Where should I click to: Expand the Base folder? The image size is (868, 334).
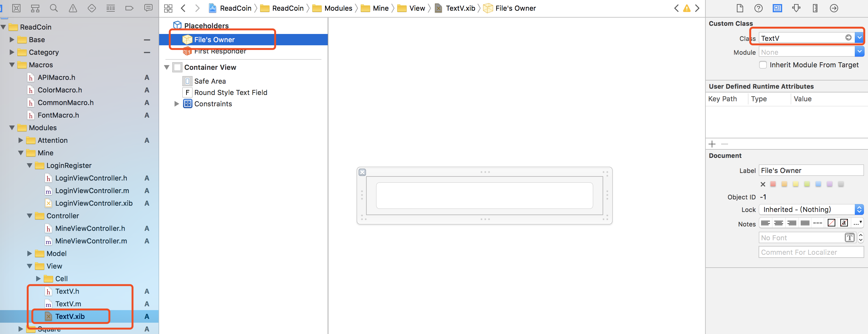tap(12, 40)
